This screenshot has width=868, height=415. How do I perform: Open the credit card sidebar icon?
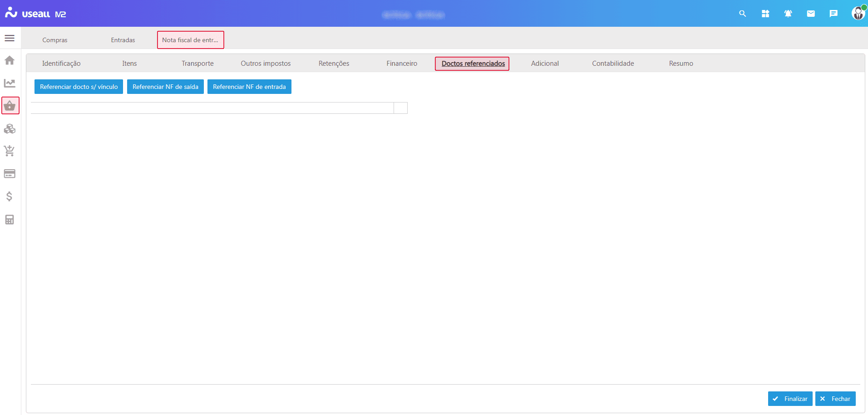coord(10,174)
